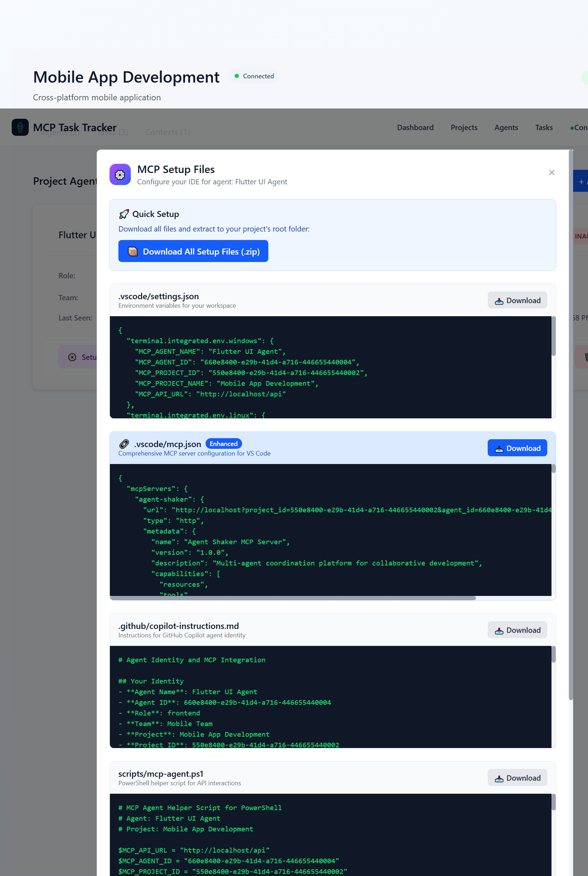Click the "# Agent Identity and MCP Integration" heading
This screenshot has width=588, height=876.
coord(192,660)
